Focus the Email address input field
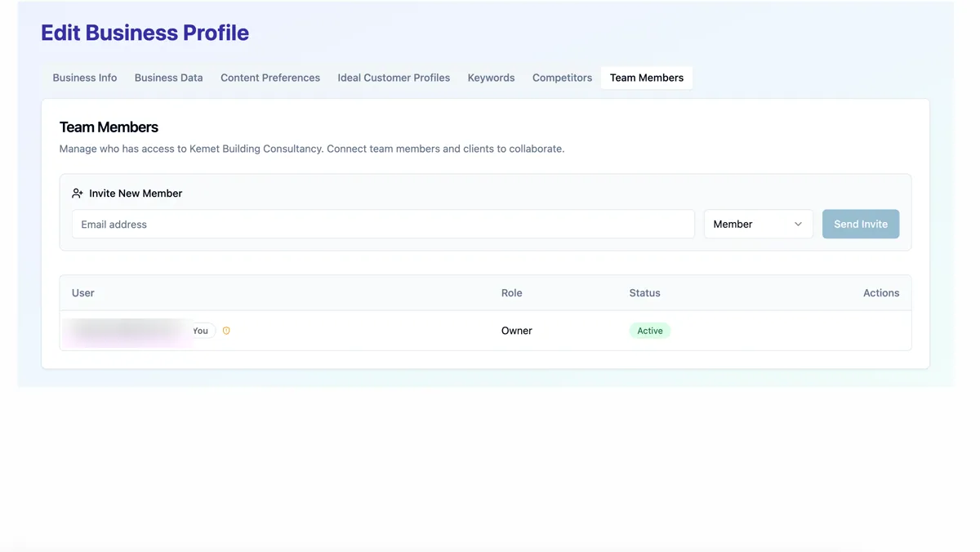The width and height of the screenshot is (980, 552). [383, 225]
